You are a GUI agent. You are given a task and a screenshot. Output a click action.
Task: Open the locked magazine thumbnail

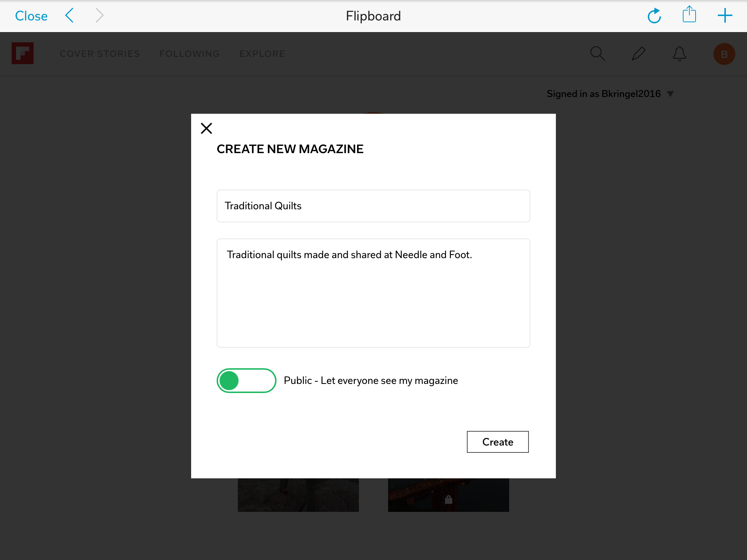(448, 495)
